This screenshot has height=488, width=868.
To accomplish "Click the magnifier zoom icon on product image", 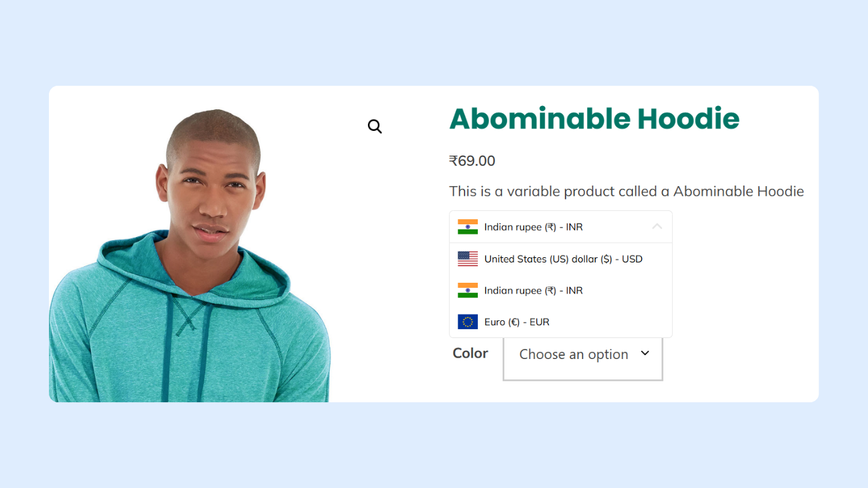I will (375, 126).
